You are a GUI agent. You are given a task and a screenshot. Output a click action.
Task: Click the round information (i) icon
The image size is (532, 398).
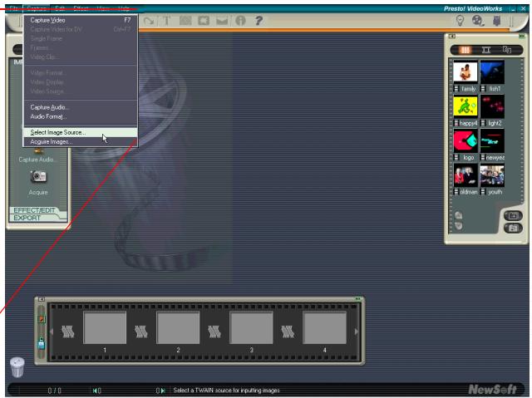point(240,21)
